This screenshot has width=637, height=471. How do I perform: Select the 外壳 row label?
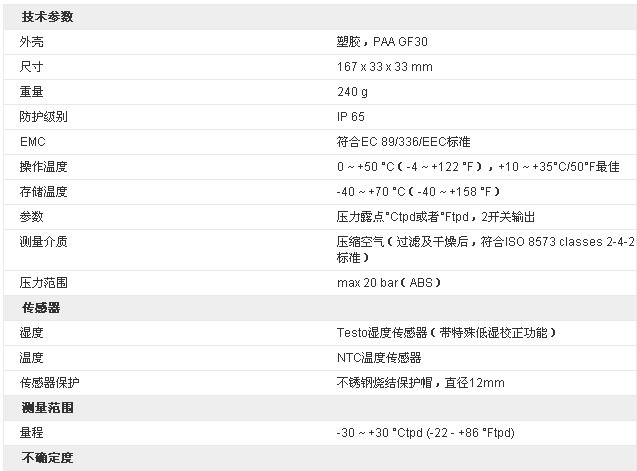coord(31,42)
